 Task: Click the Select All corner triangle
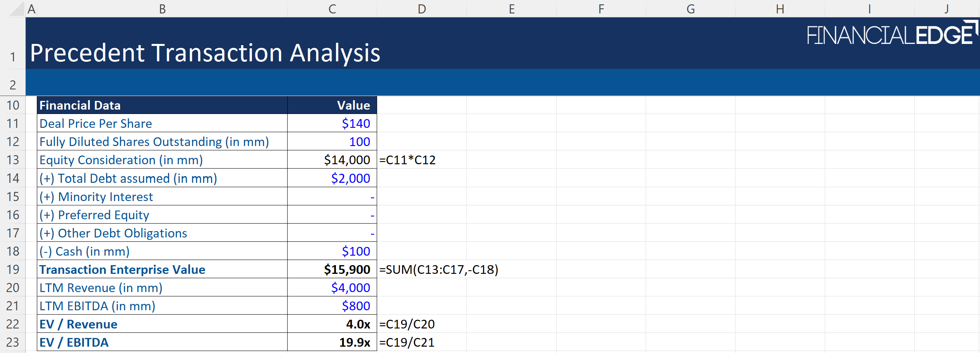tap(17, 9)
